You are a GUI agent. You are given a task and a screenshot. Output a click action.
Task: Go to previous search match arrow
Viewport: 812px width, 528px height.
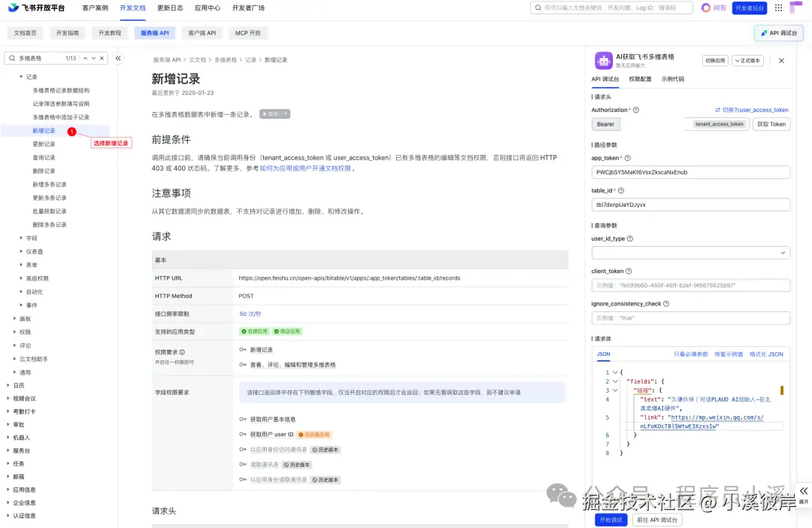pos(86,58)
